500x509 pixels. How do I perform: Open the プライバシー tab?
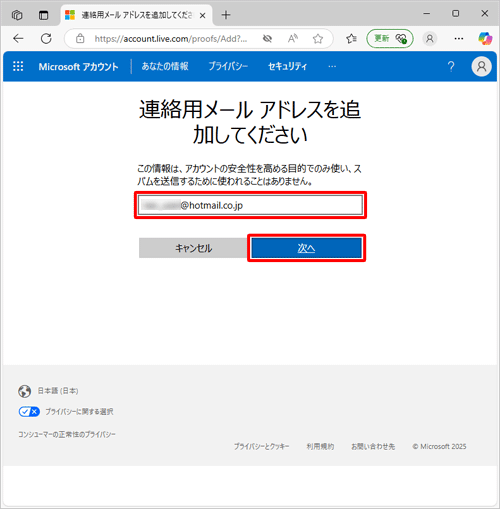228,66
